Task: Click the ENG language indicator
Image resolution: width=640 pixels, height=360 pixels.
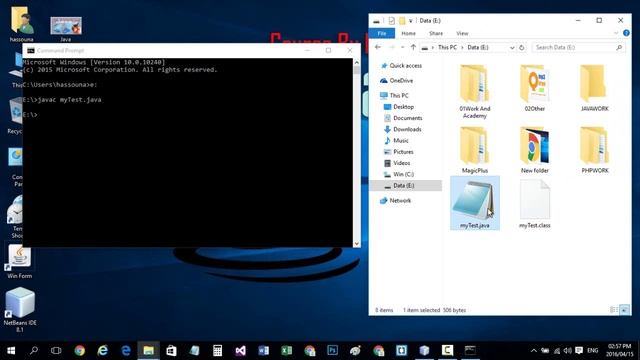Action: (x=593, y=350)
